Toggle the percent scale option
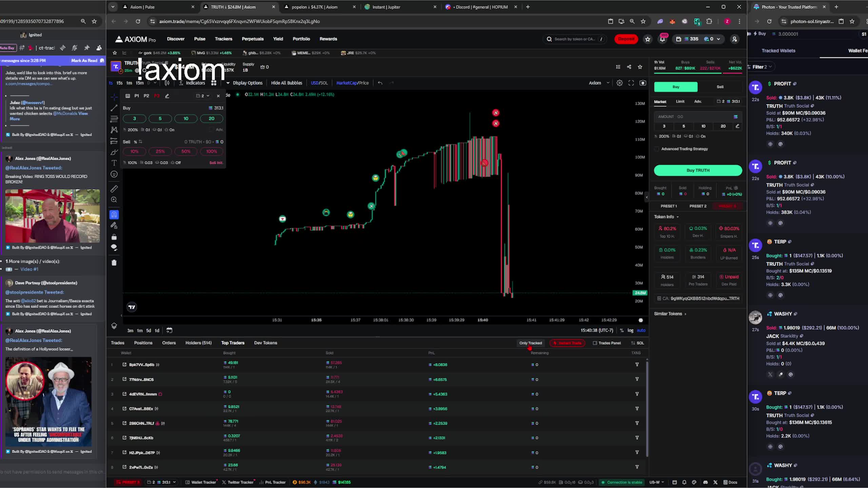The height and width of the screenshot is (488, 868). (622, 330)
